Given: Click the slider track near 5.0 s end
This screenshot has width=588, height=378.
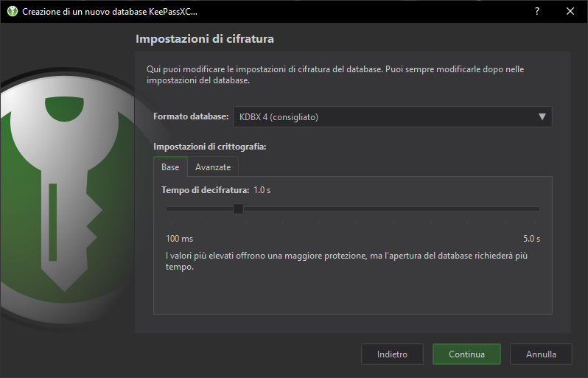Looking at the screenshot, I should [x=531, y=209].
